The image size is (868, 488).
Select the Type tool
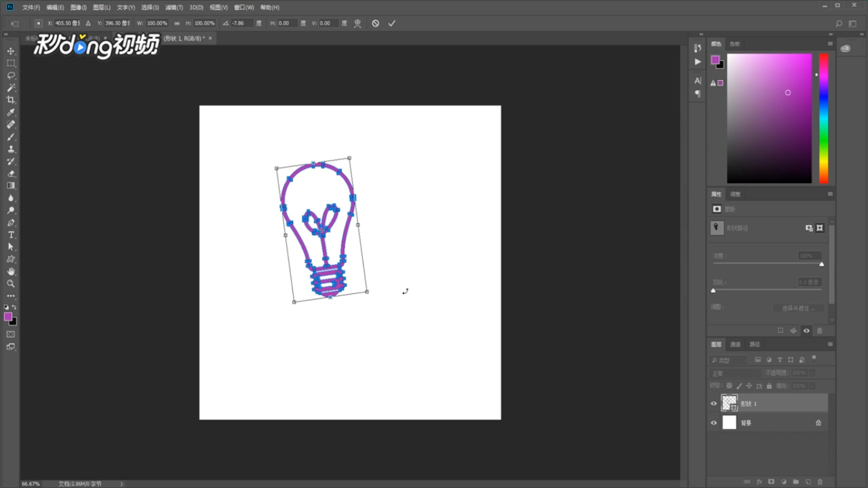11,235
